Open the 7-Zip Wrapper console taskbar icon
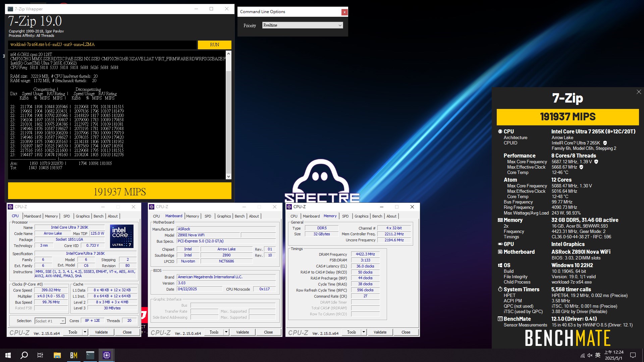Screen dimensions: 644x362 pos(90,355)
